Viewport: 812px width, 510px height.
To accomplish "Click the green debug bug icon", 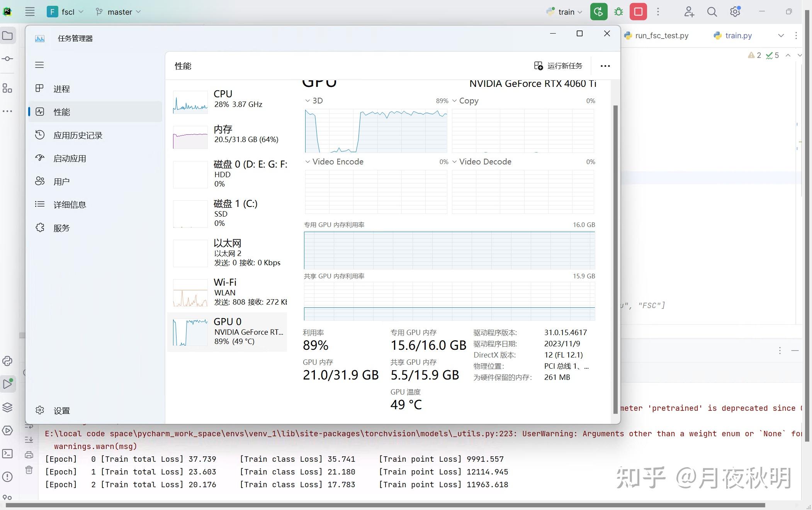I will click(x=618, y=12).
